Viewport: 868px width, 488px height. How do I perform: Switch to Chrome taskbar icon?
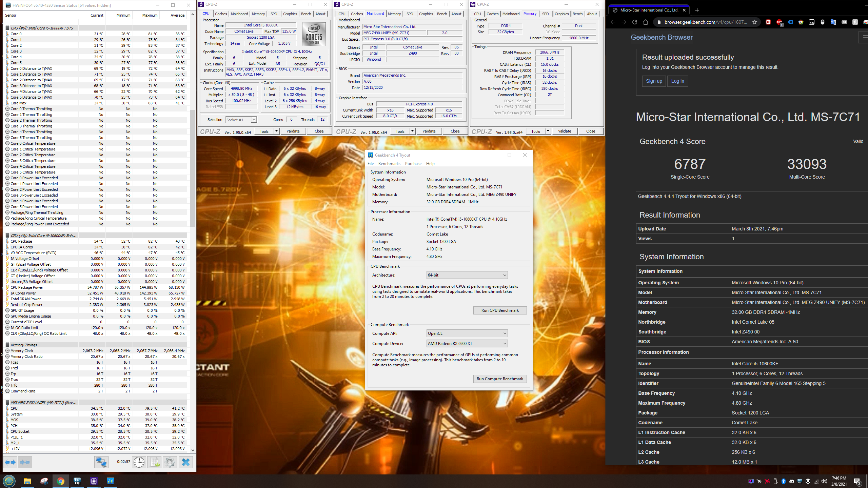[61, 481]
